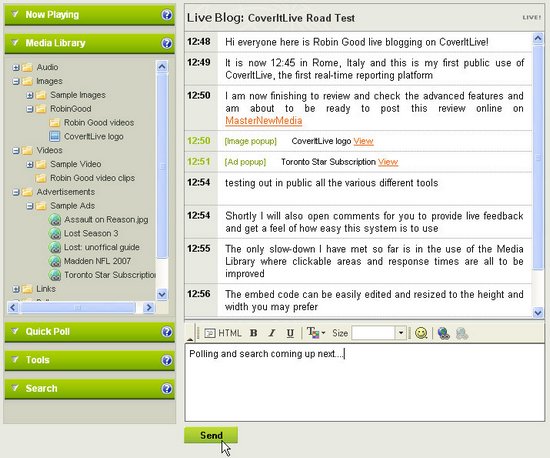Expand the Tools panel
550x458 pixels.
(15, 360)
